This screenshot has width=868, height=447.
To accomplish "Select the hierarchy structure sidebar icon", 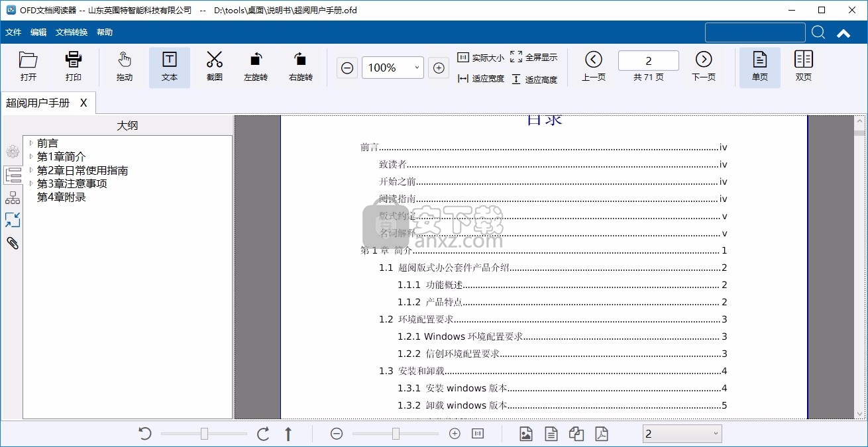I will (13, 198).
